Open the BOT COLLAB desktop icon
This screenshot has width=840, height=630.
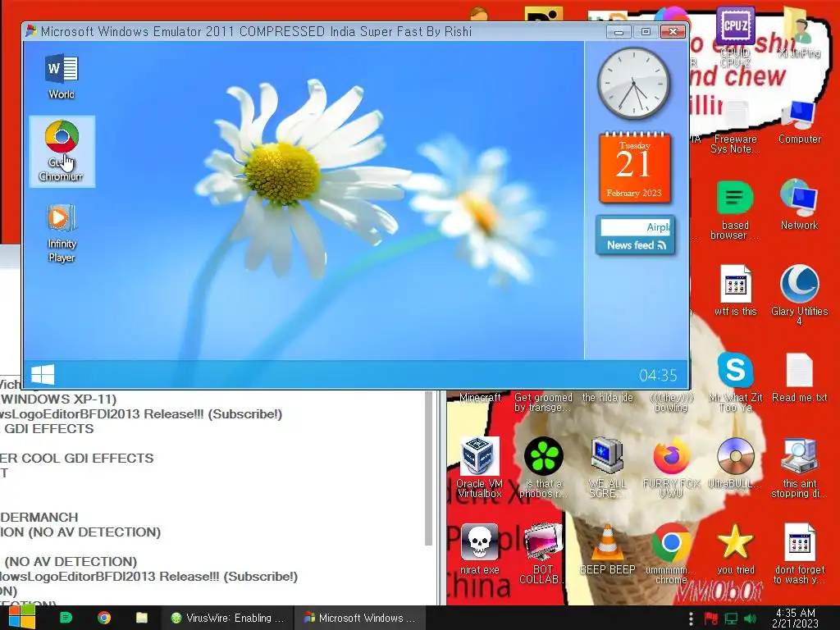(543, 554)
